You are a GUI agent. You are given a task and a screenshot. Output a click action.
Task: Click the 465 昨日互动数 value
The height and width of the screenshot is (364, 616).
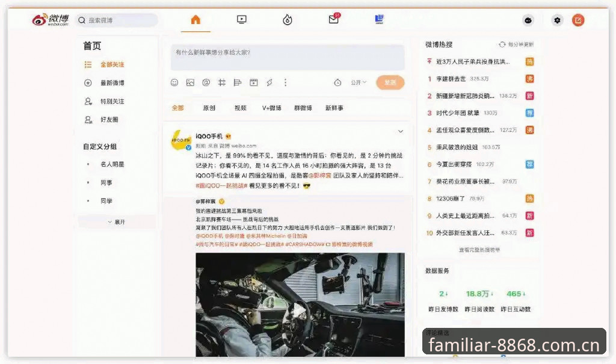click(x=516, y=294)
